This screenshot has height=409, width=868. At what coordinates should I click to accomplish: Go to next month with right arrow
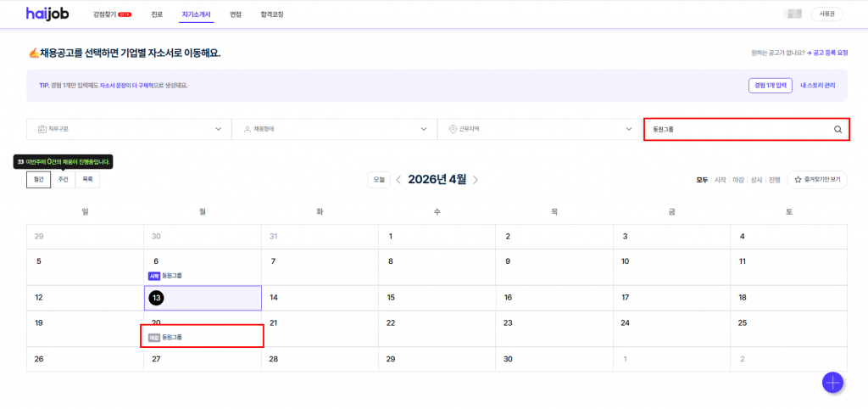(x=476, y=180)
